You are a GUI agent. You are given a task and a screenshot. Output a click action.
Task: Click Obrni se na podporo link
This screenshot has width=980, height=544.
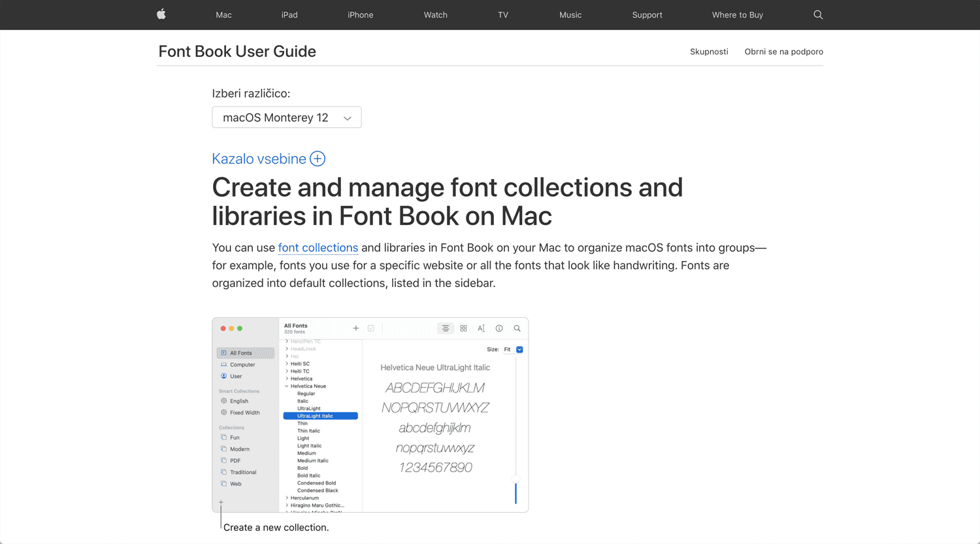(x=784, y=52)
